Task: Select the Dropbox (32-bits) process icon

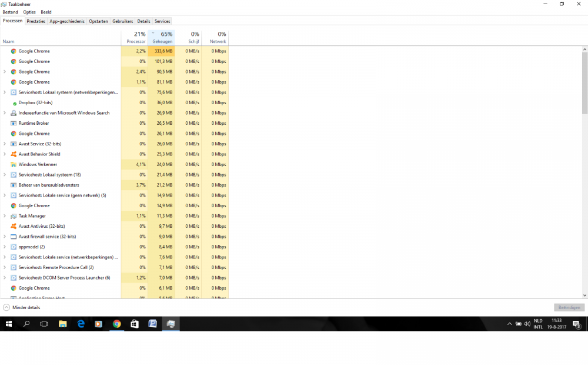Action: coord(14,103)
